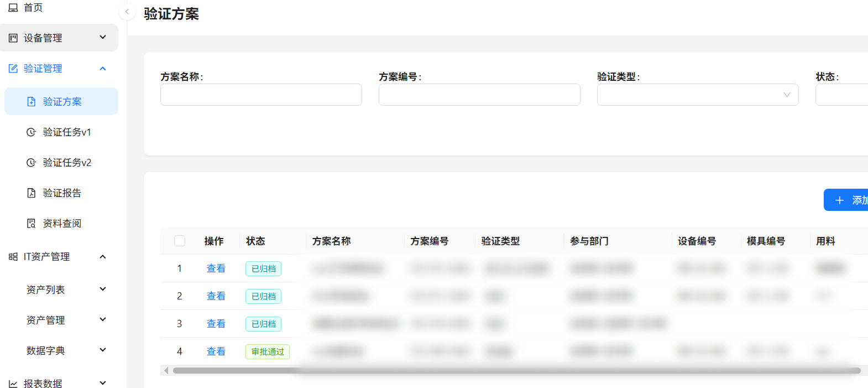
Task: Toggle the select-all checkbox in table header
Action: tap(180, 241)
